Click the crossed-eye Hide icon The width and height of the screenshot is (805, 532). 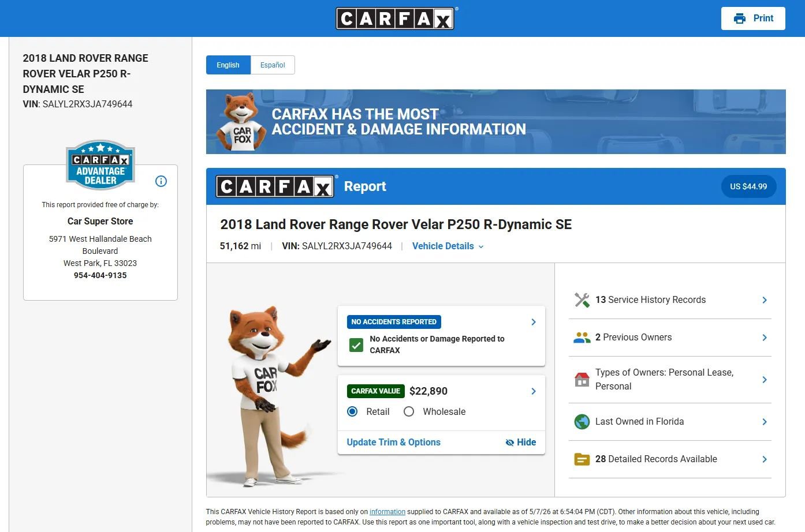pyautogui.click(x=510, y=443)
